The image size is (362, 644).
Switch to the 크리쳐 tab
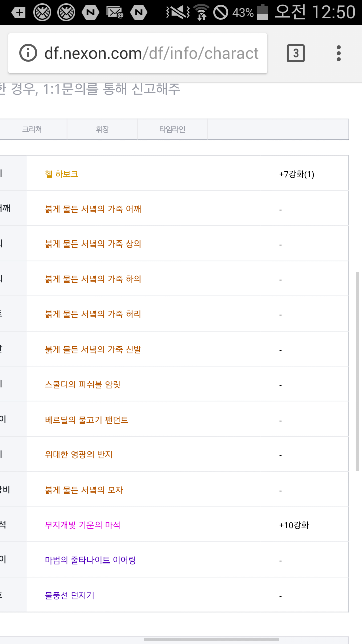[32, 129]
